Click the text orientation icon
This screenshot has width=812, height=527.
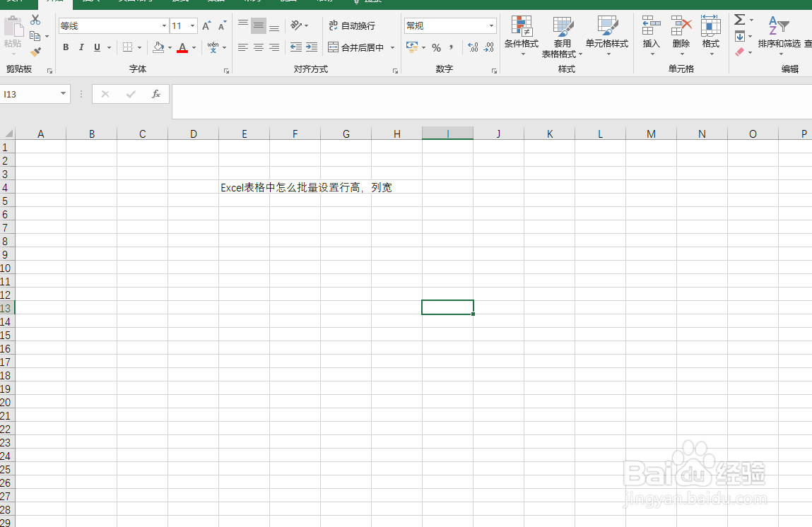pyautogui.click(x=297, y=25)
